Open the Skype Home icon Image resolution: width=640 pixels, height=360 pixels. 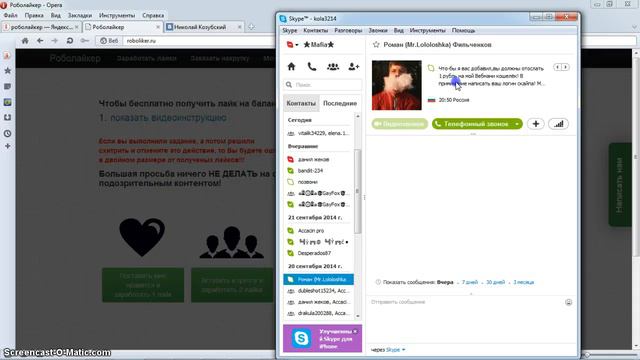pyautogui.click(x=291, y=67)
